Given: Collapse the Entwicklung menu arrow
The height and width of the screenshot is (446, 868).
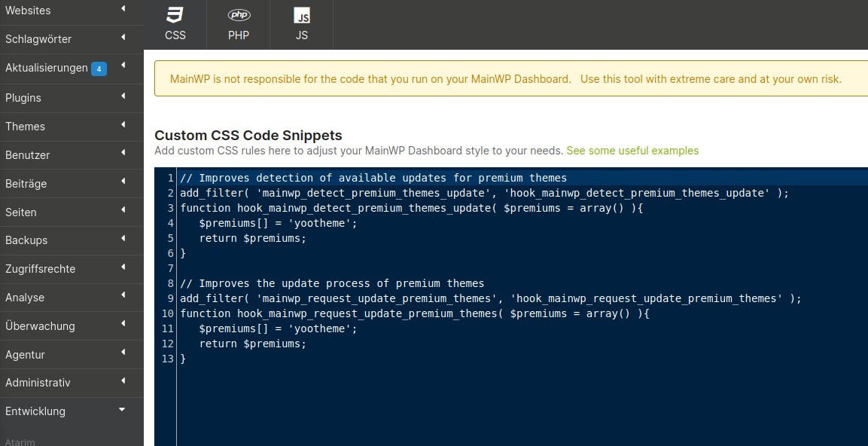Looking at the screenshot, I should coord(123,410).
